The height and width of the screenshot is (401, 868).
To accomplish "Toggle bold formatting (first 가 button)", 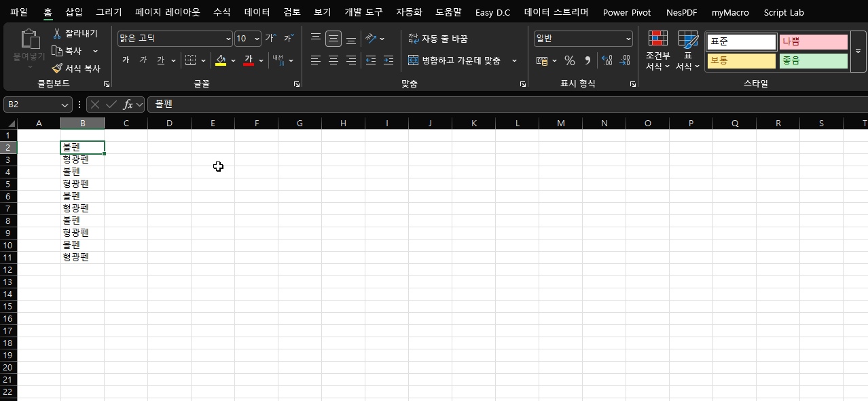I will (126, 60).
